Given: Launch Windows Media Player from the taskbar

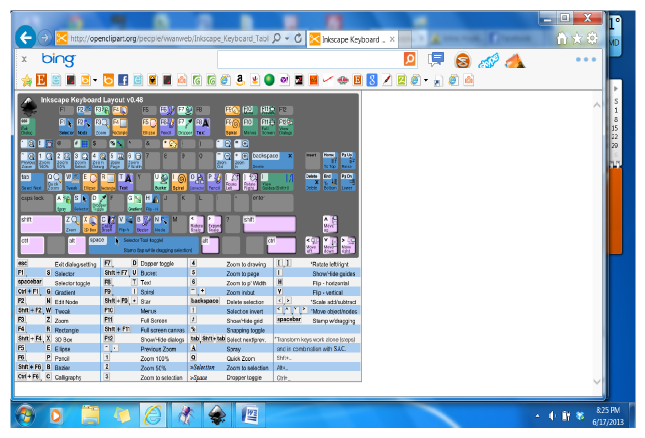Looking at the screenshot, I should pyautogui.click(x=56, y=415).
